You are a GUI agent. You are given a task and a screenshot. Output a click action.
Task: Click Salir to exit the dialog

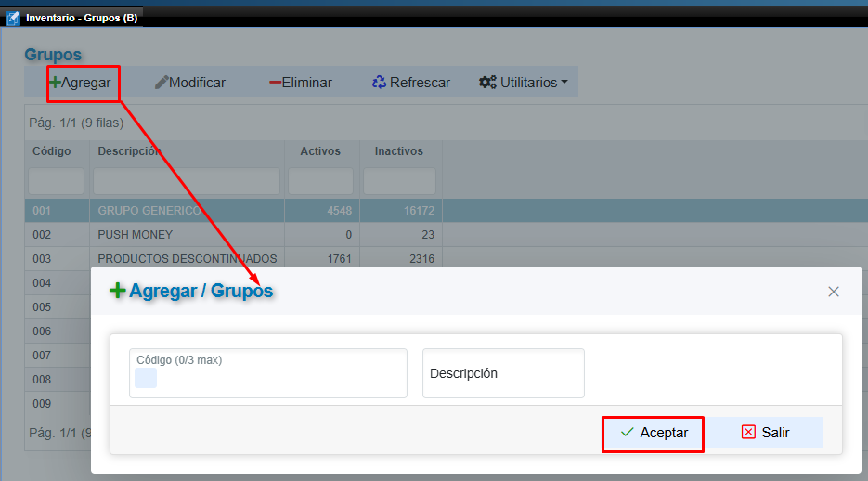click(x=766, y=433)
